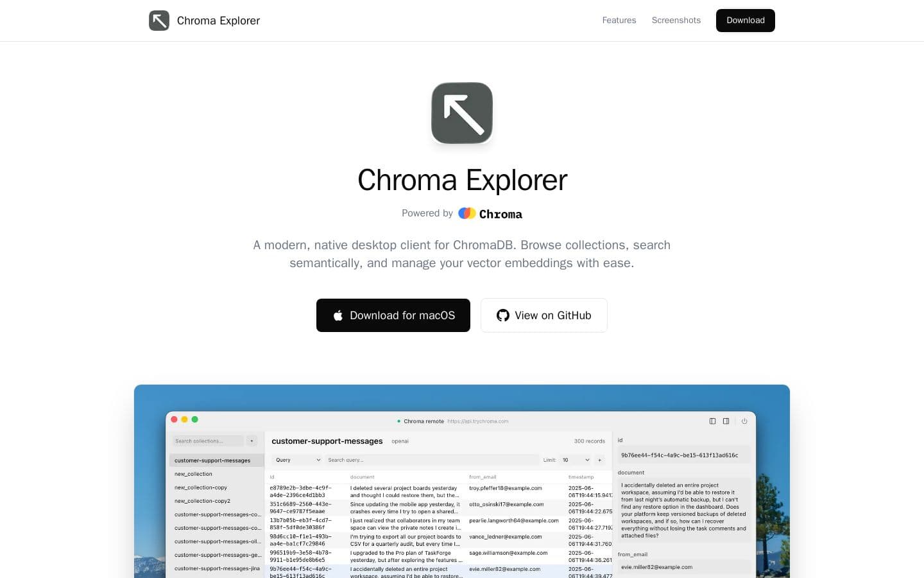This screenshot has width=924, height=578.
Task: Click the Download for macOS button
Action: (x=393, y=315)
